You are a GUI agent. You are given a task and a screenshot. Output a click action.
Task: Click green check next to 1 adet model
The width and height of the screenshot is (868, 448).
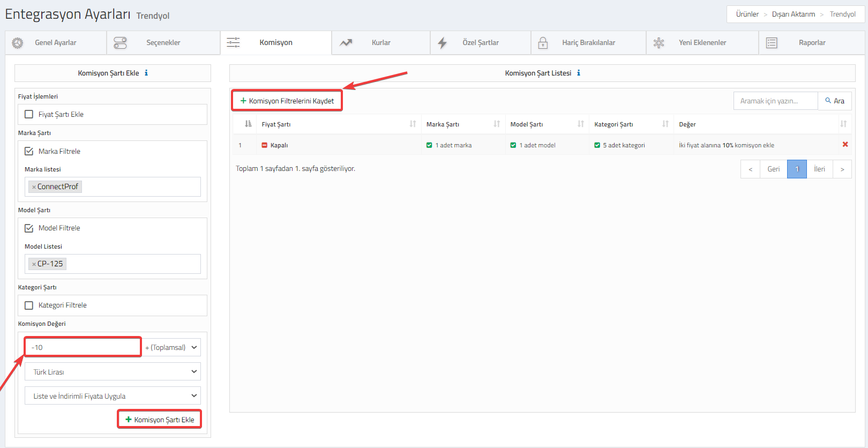point(513,145)
